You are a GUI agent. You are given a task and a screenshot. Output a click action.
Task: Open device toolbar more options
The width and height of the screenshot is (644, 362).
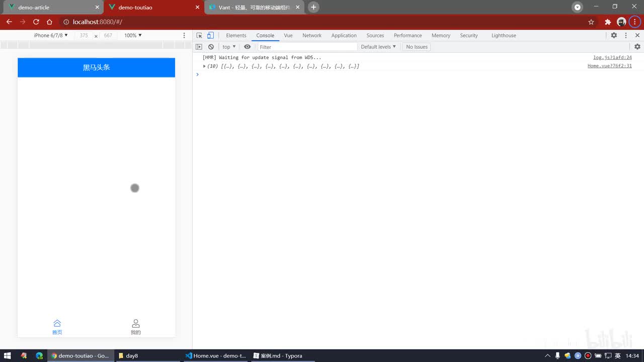(x=184, y=35)
